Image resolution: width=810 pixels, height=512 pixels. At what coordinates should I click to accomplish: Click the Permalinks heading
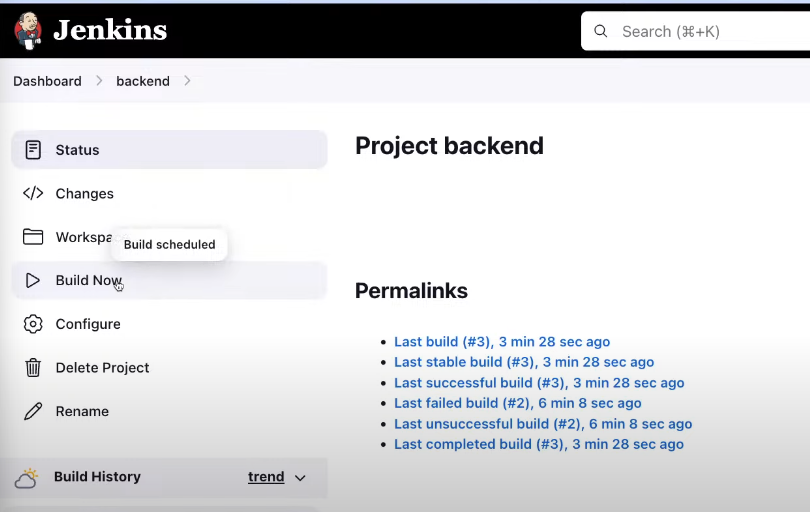click(x=411, y=290)
